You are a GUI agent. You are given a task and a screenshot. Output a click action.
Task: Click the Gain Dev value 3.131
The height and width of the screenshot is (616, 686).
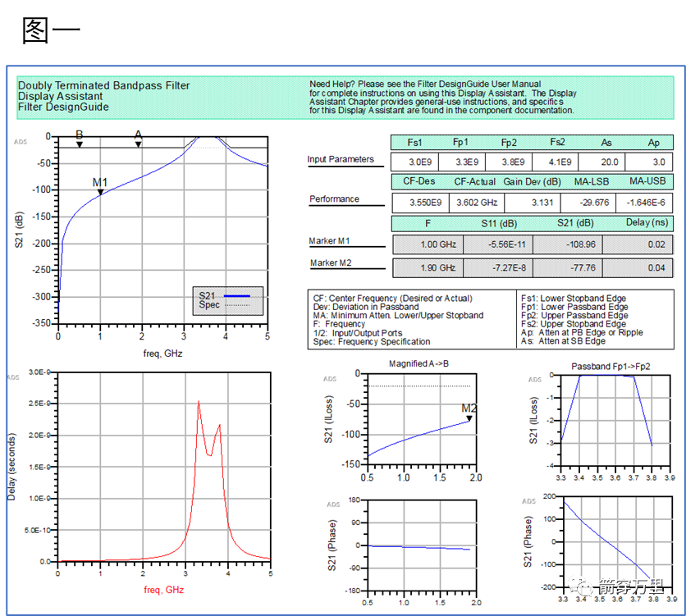coord(533,203)
